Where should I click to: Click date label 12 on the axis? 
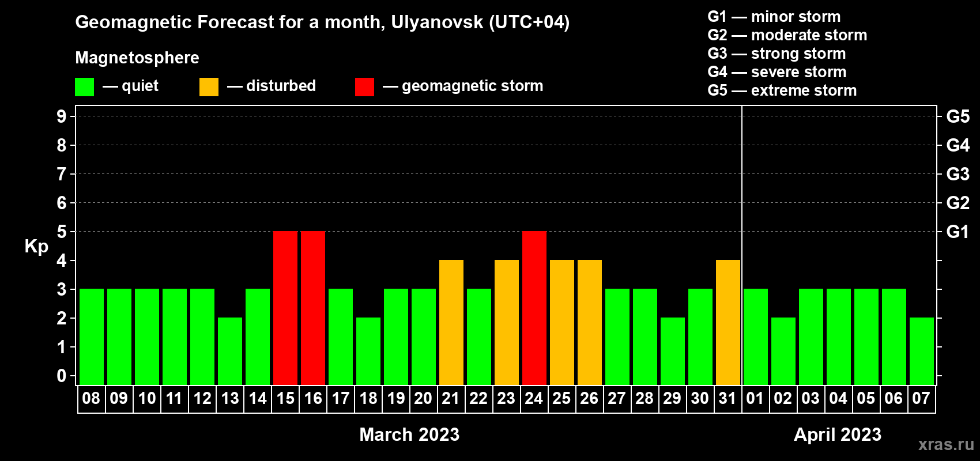pos(202,399)
